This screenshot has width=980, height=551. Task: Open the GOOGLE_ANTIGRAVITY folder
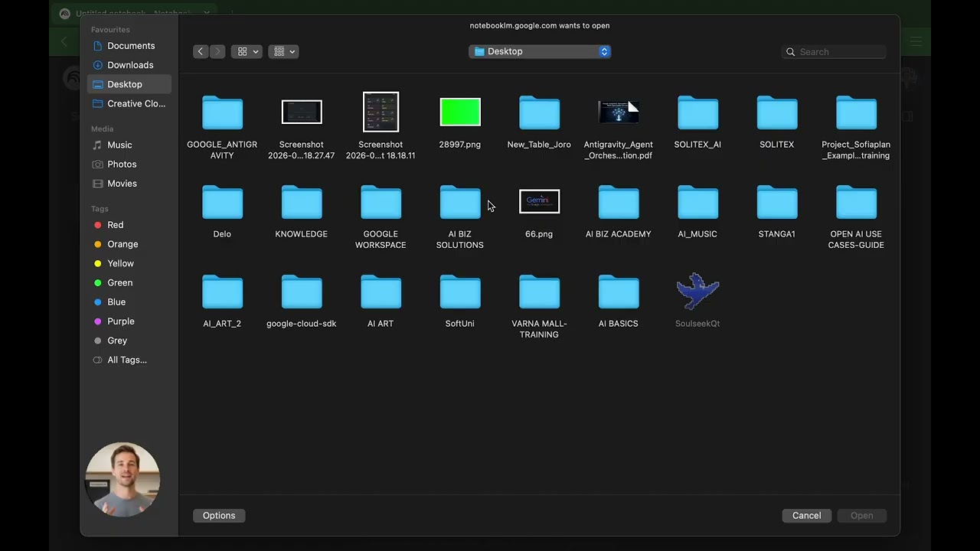[x=222, y=113]
